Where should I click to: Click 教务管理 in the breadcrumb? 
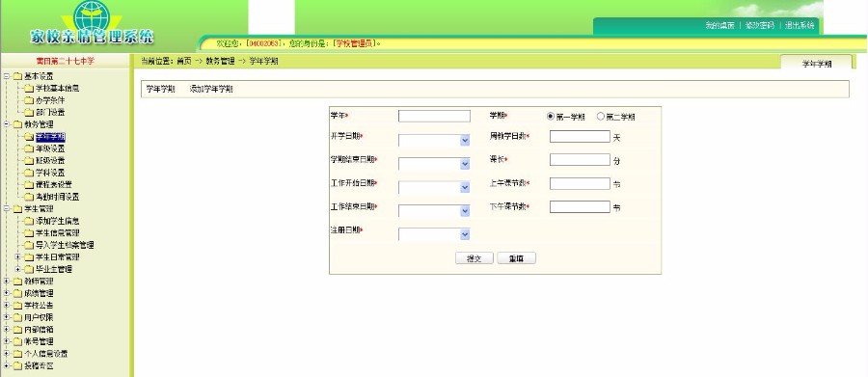[220, 62]
